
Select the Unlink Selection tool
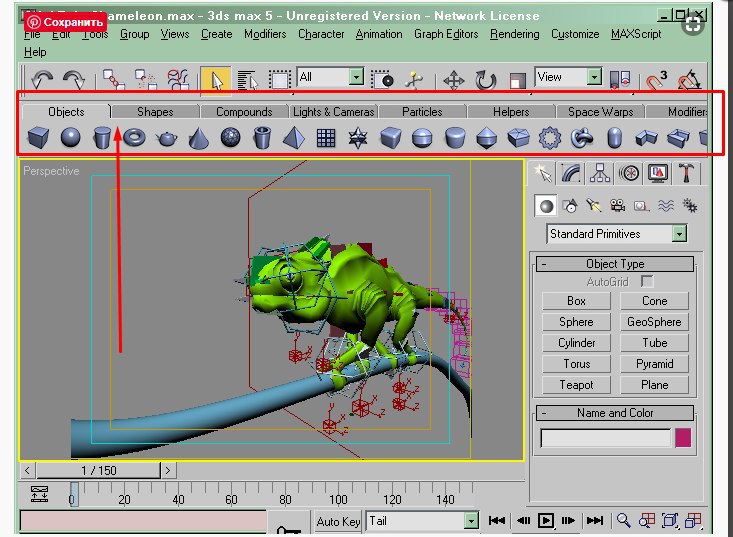point(145,79)
